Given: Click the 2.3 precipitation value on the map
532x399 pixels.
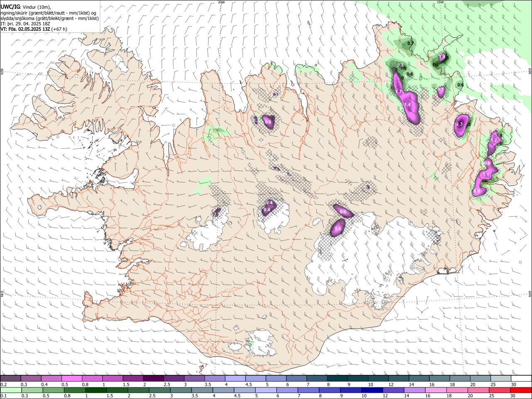Looking at the screenshot, I should (459, 124).
